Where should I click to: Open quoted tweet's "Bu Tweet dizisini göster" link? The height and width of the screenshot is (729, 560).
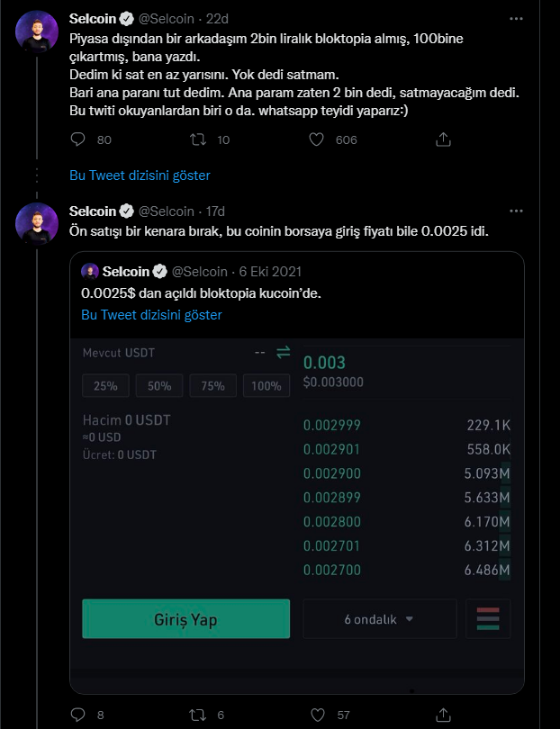(151, 315)
